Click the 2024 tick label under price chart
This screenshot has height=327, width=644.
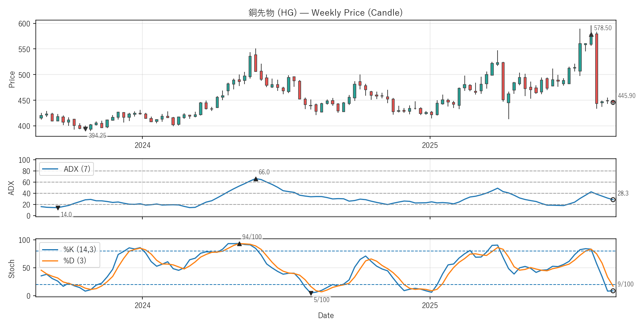coord(142,145)
